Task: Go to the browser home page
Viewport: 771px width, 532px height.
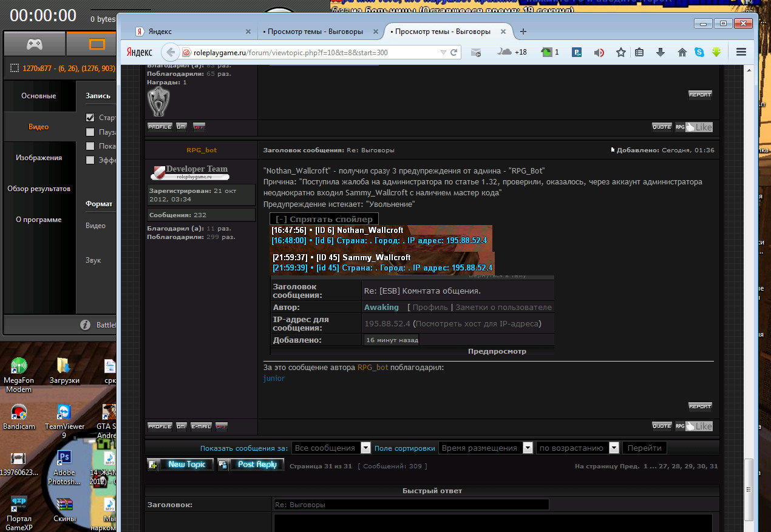Action: (x=682, y=52)
